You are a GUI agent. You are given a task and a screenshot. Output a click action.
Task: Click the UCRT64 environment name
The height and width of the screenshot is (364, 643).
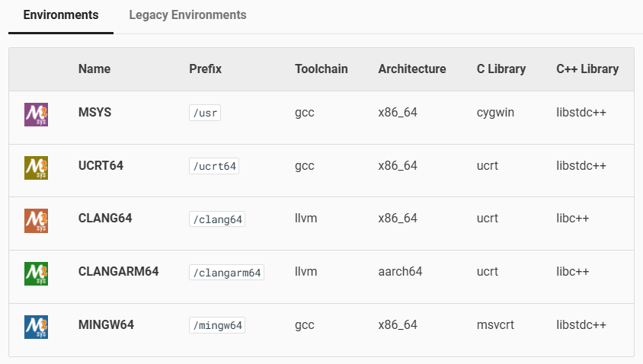point(101,165)
